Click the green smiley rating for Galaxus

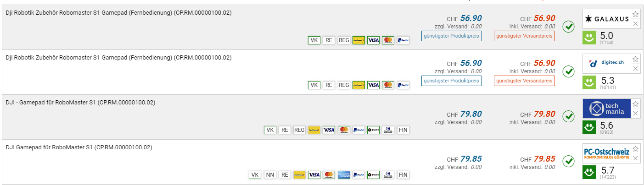[x=589, y=38]
